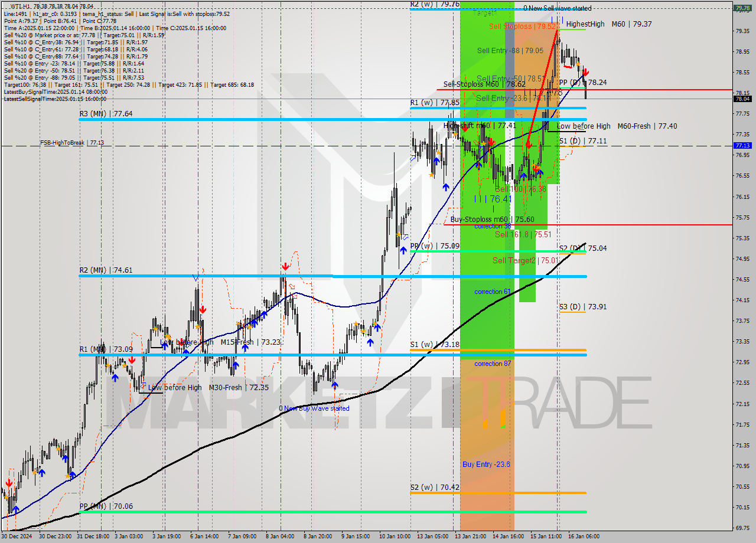Viewport: 756px width, 543px height.
Task: Click the 'LatestSellSignalTime:2025.01.15 16:00:00' info line
Action: tap(56, 99)
